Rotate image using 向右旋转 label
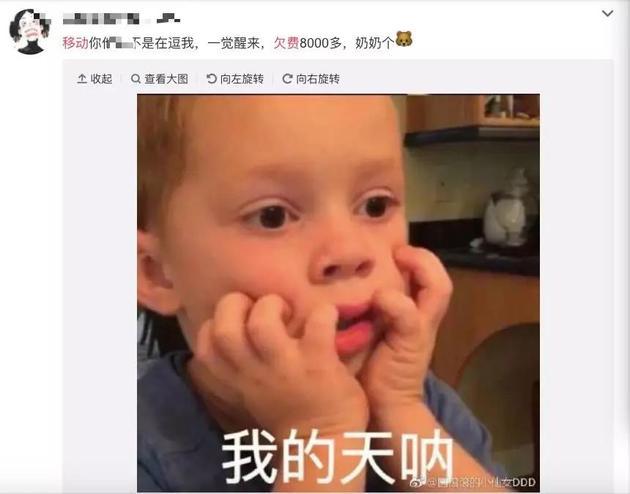Image resolution: width=630 pixels, height=494 pixels. [x=318, y=79]
